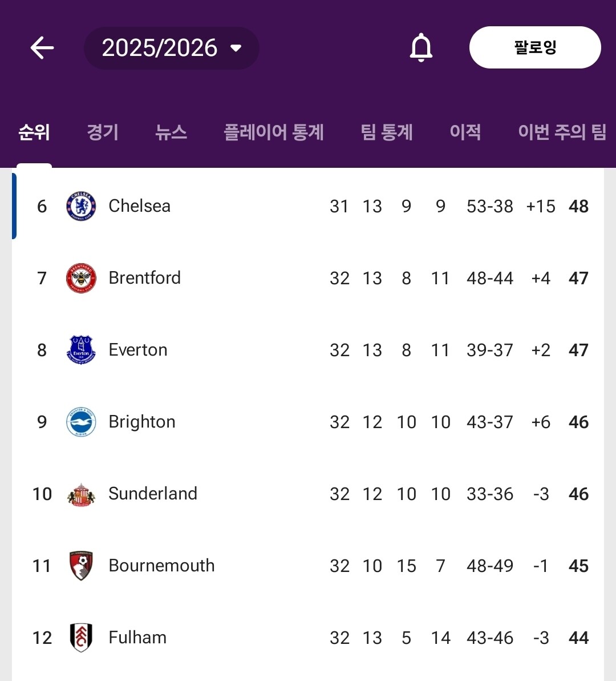The image size is (616, 681).
Task: Tap the Bournemouth club crest
Action: pyautogui.click(x=81, y=566)
